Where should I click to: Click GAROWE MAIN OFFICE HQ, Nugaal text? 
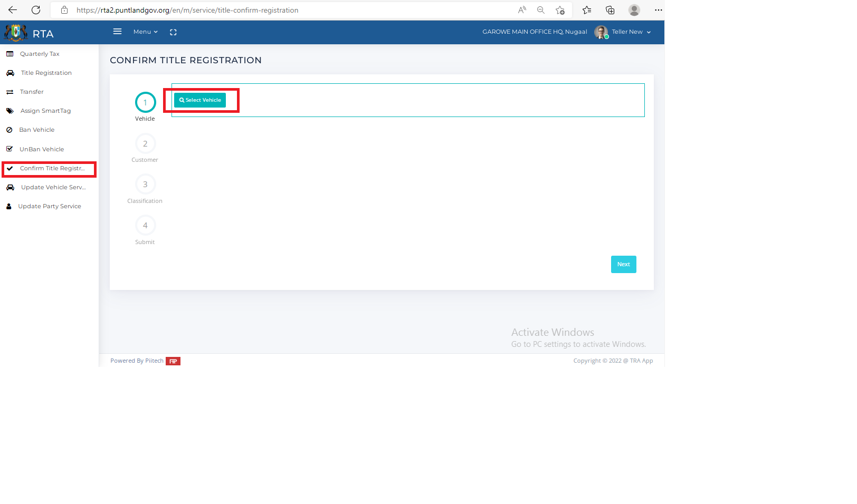click(535, 32)
